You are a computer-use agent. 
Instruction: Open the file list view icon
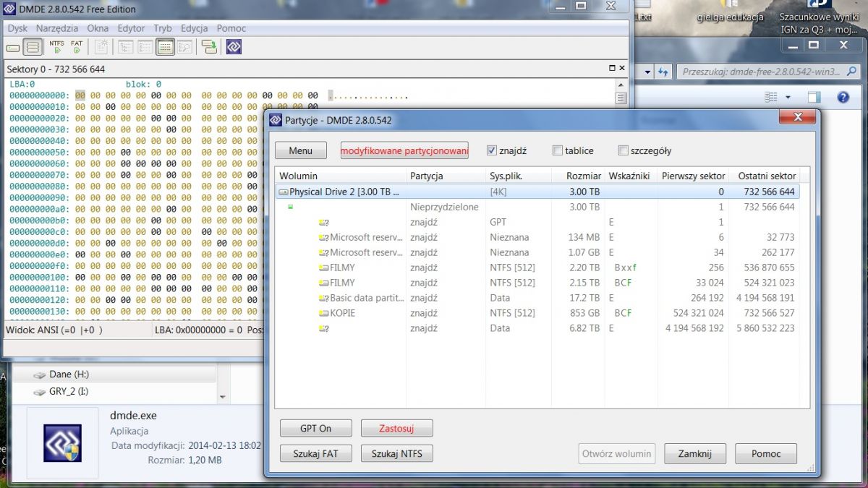[x=145, y=48]
